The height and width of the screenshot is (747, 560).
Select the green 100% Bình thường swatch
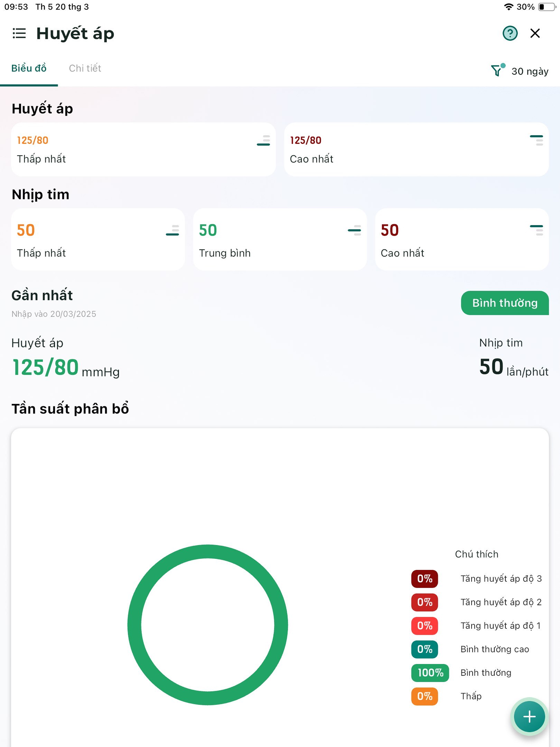click(x=430, y=673)
